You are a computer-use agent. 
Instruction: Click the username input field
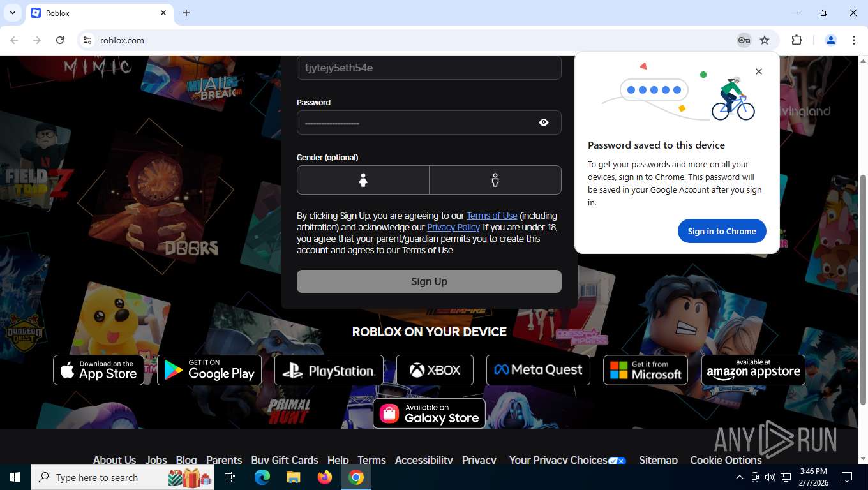coord(429,68)
